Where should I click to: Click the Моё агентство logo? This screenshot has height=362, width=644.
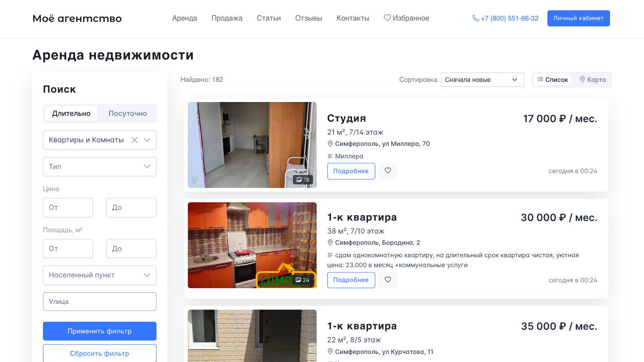(x=77, y=18)
